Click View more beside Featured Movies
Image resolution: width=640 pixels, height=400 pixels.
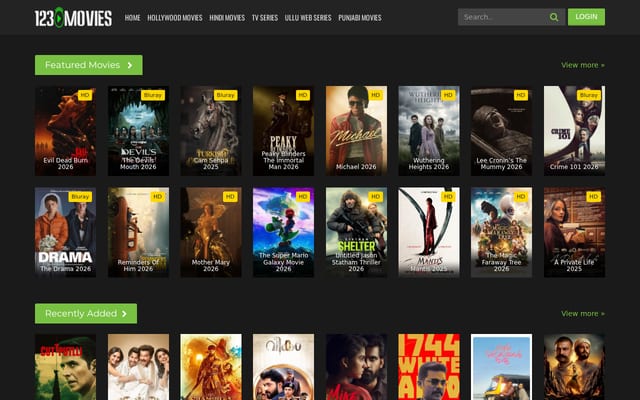coord(582,65)
